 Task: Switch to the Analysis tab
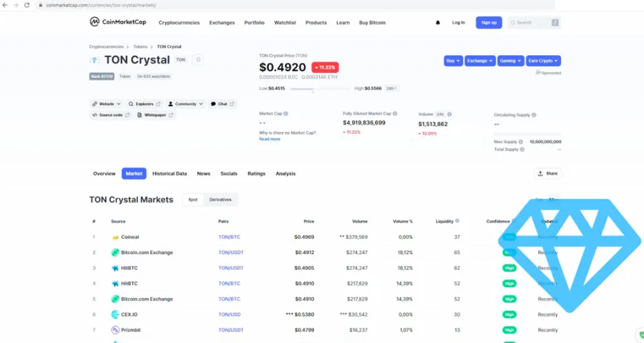(x=286, y=174)
